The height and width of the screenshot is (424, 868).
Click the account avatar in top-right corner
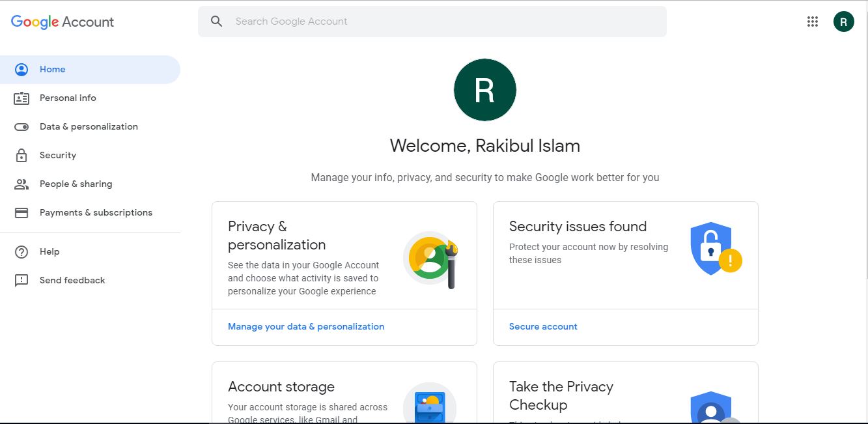(843, 21)
